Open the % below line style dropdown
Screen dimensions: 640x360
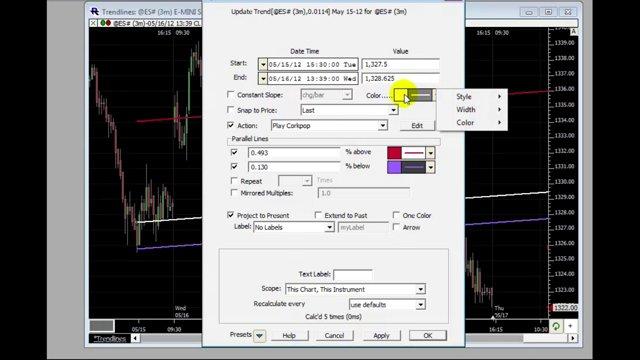coord(430,167)
